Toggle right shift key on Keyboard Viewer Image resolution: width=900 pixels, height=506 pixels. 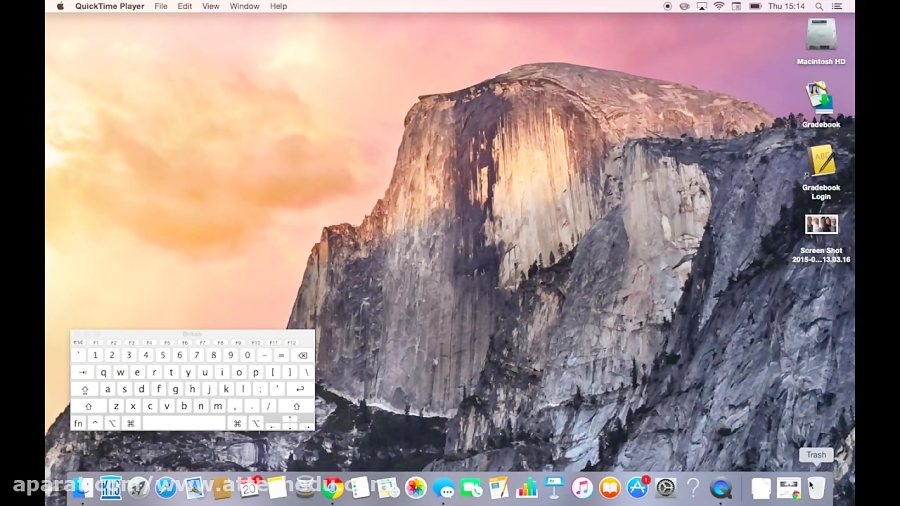click(297, 406)
